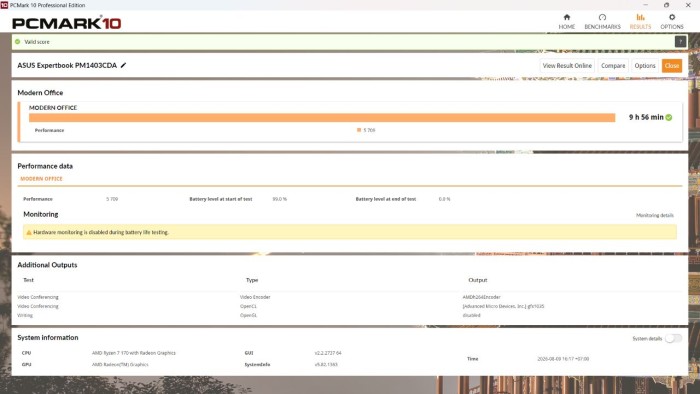
Task: Open the Benchmarks section
Action: tap(602, 21)
